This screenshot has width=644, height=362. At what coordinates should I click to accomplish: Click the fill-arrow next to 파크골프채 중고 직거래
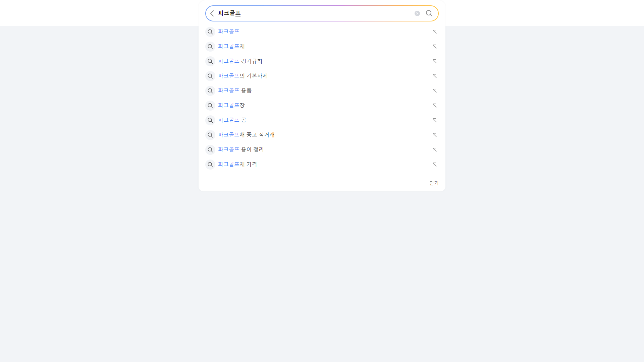coord(434,135)
